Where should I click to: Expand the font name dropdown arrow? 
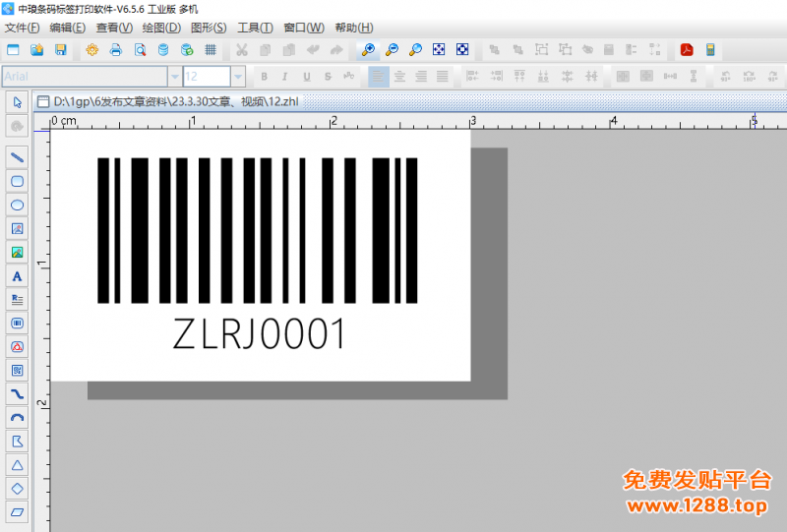pyautogui.click(x=175, y=77)
